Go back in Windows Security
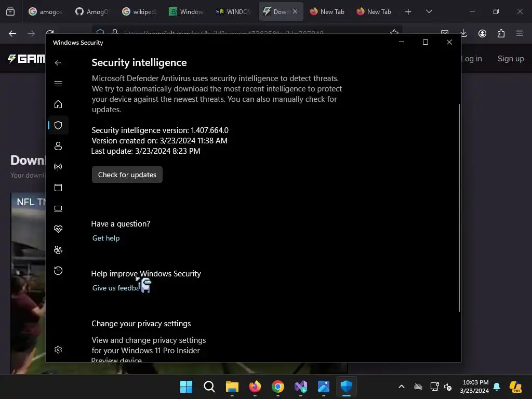This screenshot has width=532, height=399. click(58, 63)
